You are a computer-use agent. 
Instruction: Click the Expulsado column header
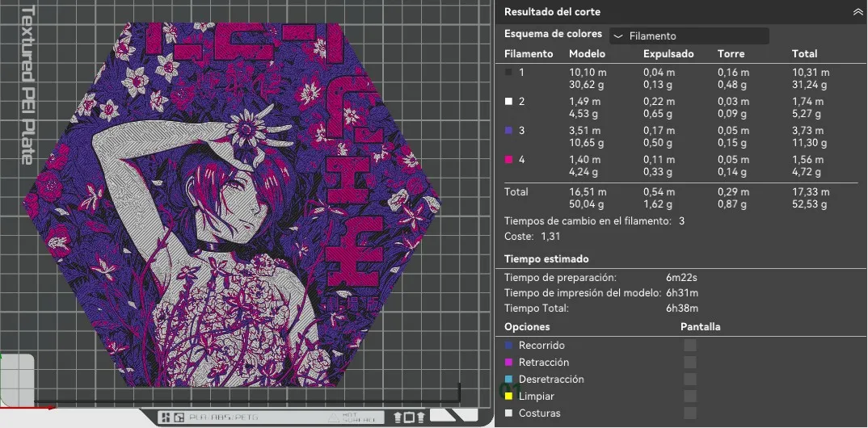click(x=668, y=53)
